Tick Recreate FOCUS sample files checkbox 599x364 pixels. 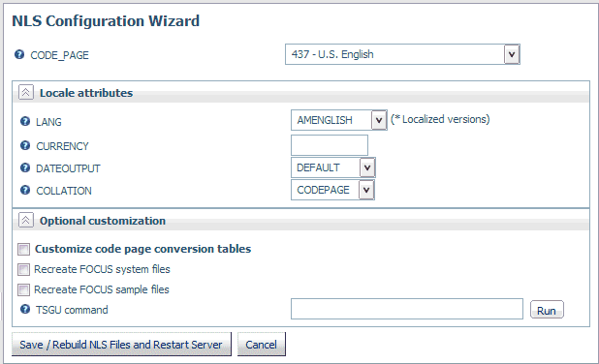coord(23,289)
